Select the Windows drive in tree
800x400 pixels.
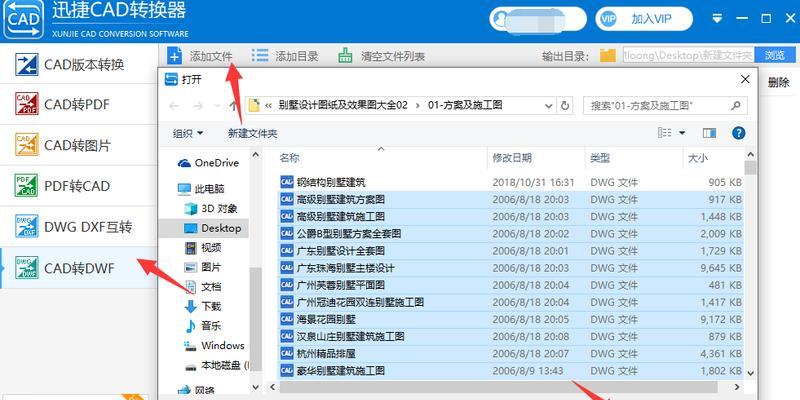(x=214, y=345)
